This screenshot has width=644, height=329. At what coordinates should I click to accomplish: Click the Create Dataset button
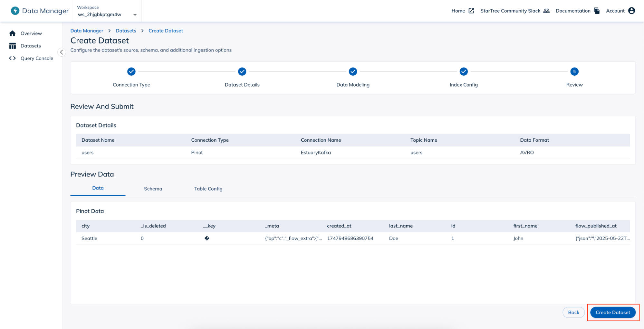(613, 312)
